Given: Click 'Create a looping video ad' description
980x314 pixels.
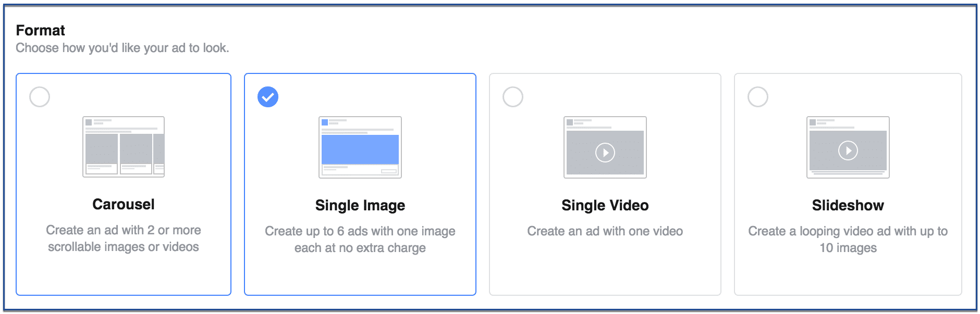Looking at the screenshot, I should (x=848, y=240).
